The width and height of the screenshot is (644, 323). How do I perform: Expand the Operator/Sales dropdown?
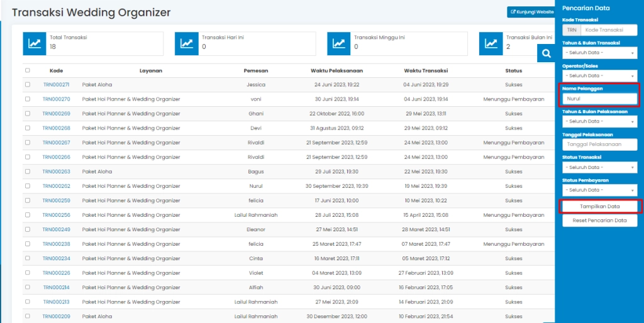coord(599,75)
